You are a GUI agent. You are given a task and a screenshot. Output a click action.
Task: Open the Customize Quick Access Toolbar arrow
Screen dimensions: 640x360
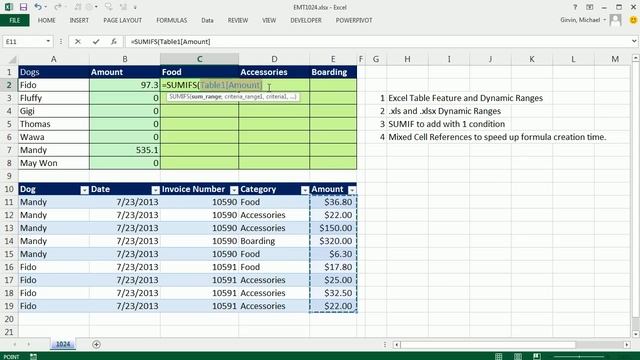135,7
